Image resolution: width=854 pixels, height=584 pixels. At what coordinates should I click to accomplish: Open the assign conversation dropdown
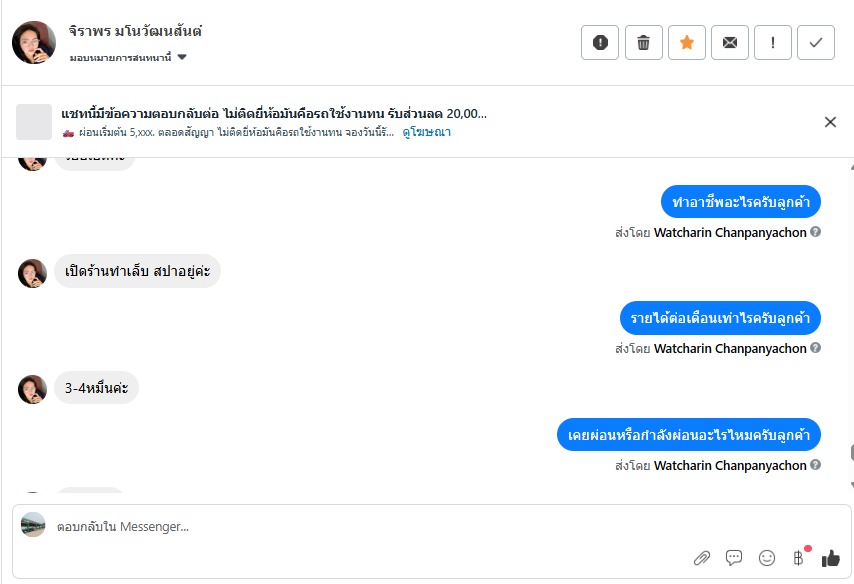coord(129,57)
